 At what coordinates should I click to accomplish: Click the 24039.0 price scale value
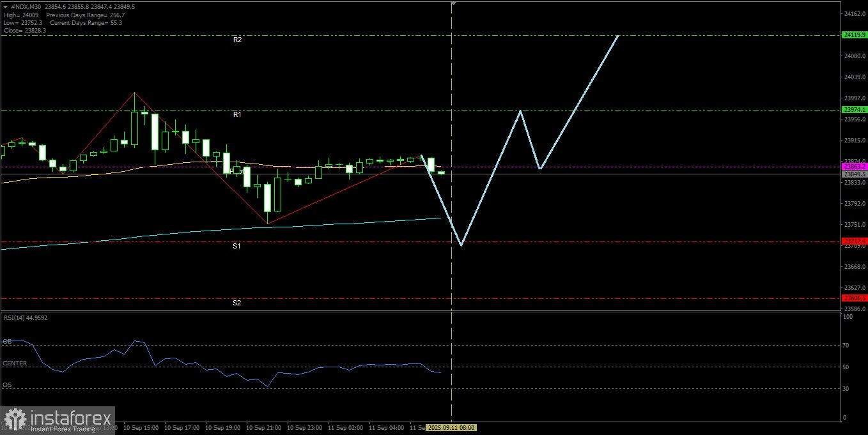click(x=855, y=77)
